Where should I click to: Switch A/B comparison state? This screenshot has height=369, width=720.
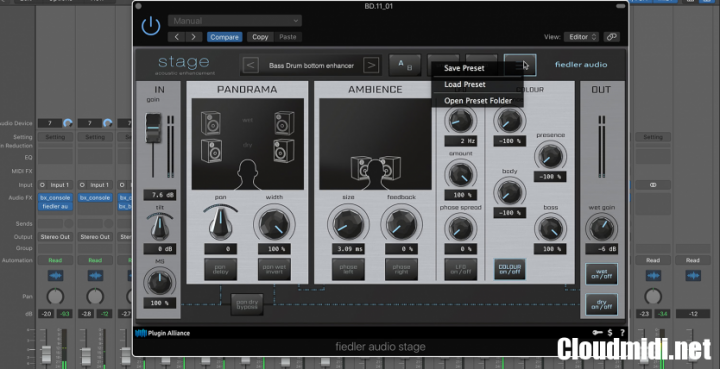(405, 65)
